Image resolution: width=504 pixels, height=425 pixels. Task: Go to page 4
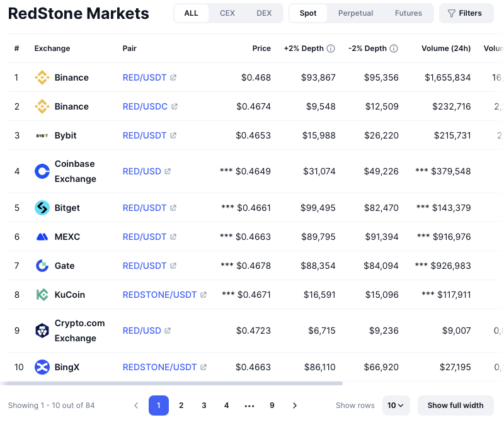pyautogui.click(x=227, y=405)
